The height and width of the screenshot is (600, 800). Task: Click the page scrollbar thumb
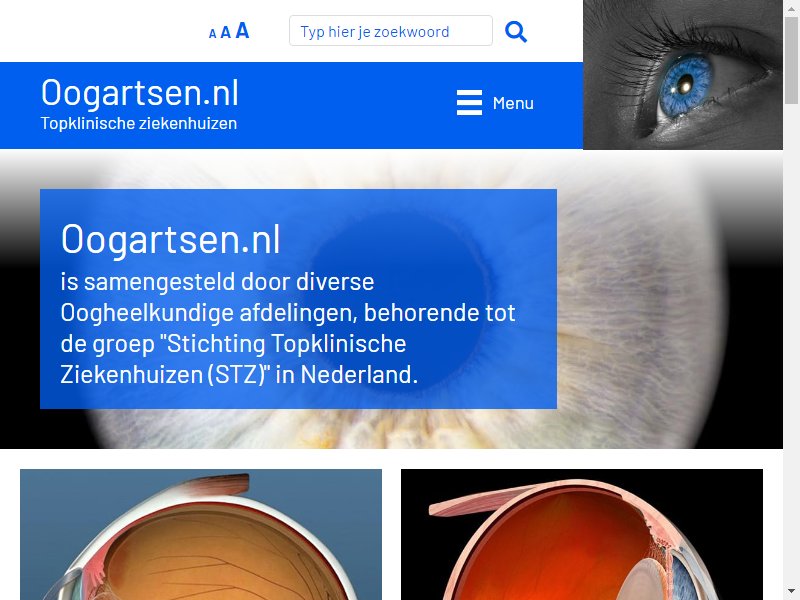791,60
